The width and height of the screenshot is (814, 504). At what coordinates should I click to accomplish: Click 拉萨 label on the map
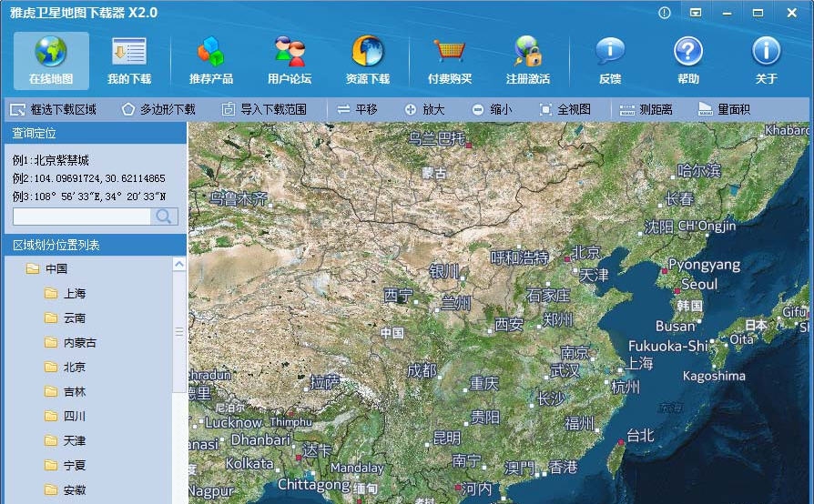tap(324, 383)
